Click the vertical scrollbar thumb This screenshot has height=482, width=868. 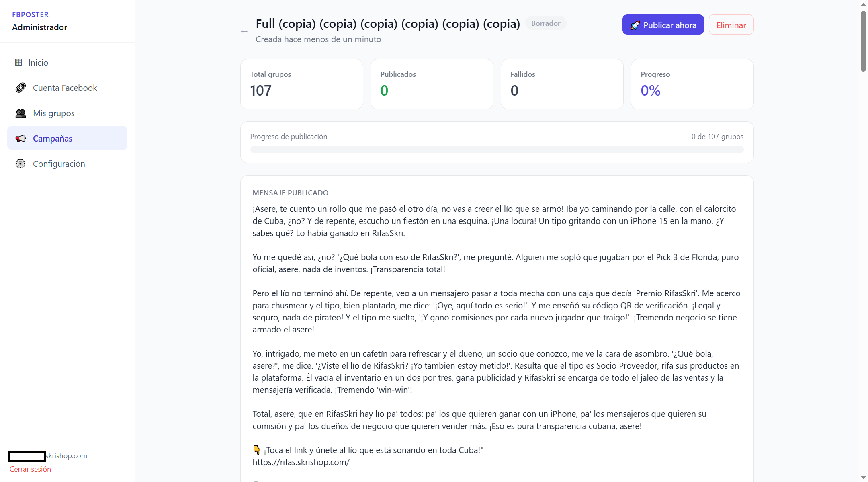863,41
